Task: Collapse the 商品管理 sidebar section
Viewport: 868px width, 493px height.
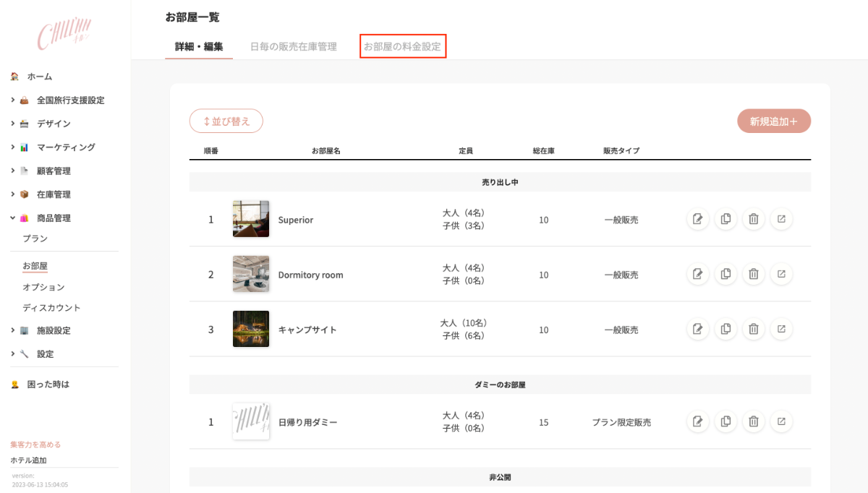Action: coord(53,218)
